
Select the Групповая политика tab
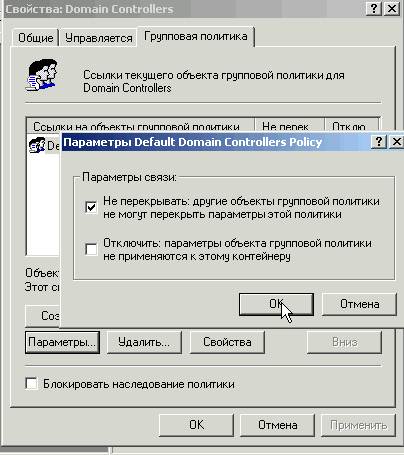click(196, 36)
